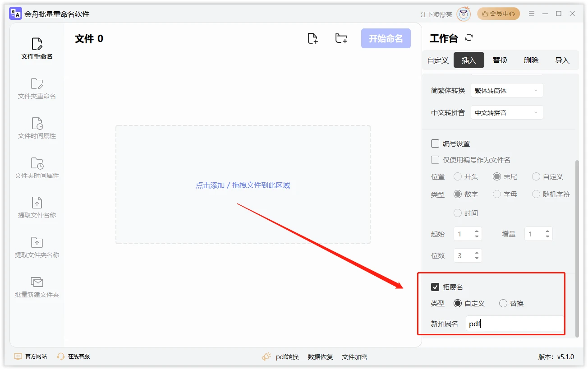Open the 会员中心 member center button

click(498, 14)
